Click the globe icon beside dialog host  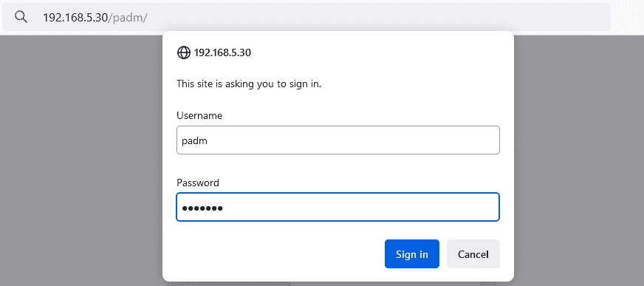[x=184, y=52]
